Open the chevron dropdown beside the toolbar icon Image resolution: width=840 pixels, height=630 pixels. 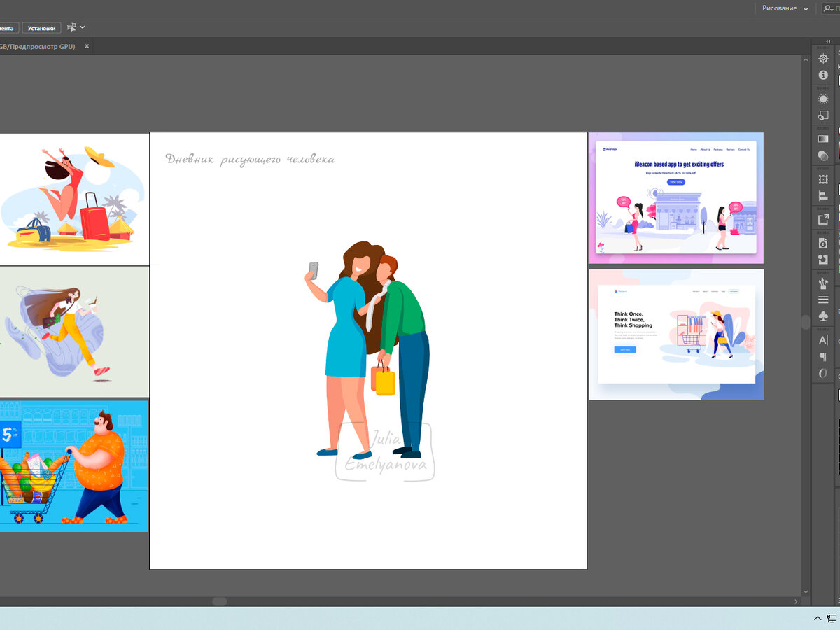[x=82, y=27]
